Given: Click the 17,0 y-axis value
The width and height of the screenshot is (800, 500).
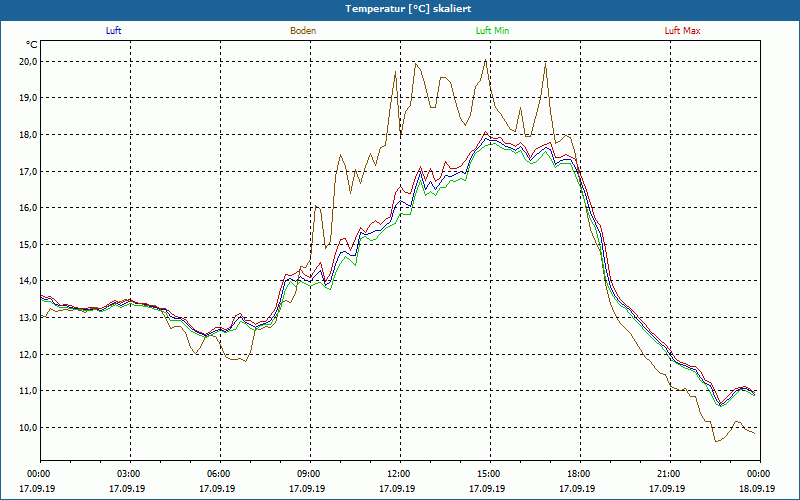Looking at the screenshot, I should 28,171.
